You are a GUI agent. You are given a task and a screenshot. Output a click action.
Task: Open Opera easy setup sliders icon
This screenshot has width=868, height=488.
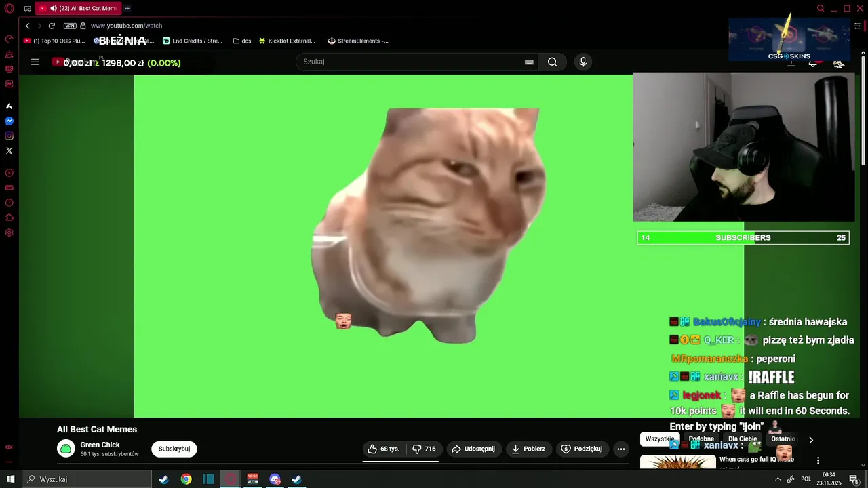[x=857, y=26]
